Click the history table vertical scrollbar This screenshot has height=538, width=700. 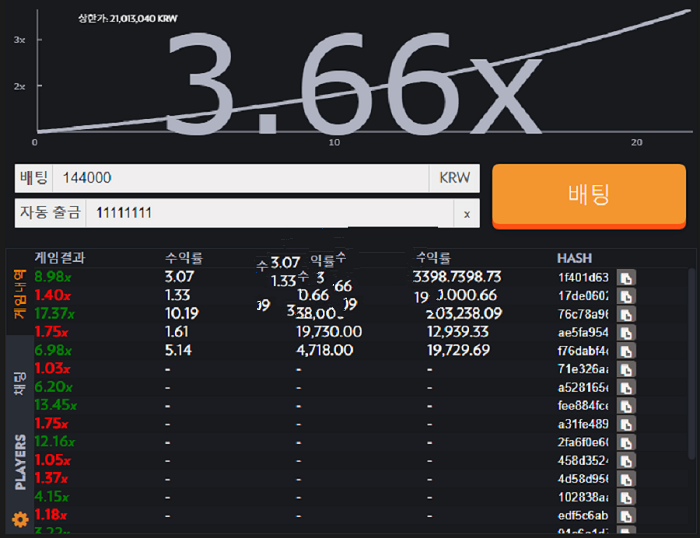(691, 363)
